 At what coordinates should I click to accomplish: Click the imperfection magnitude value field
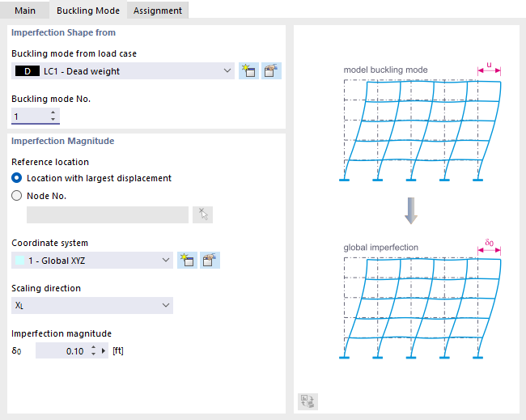pos(65,351)
